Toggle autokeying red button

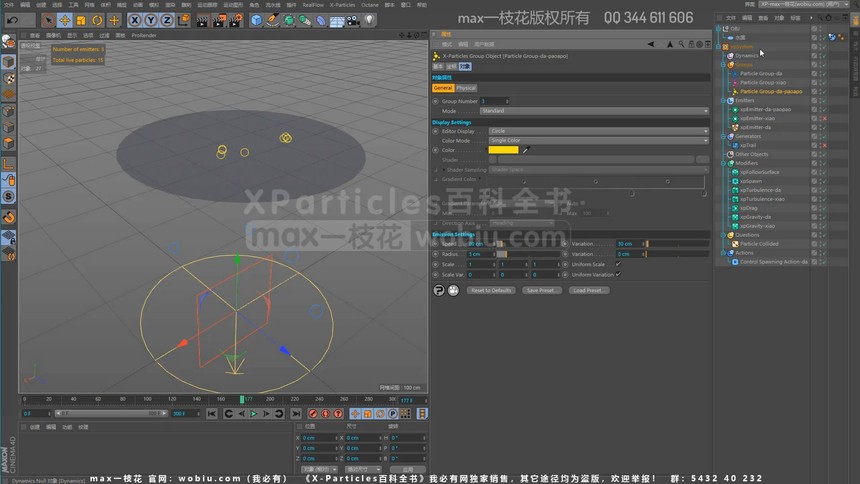326,414
